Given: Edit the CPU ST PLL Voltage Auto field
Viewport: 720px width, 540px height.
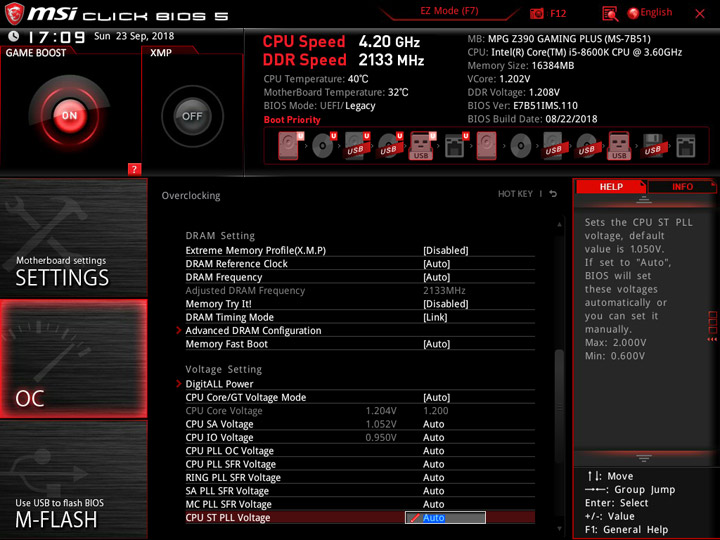Looking at the screenshot, I should [x=445, y=518].
